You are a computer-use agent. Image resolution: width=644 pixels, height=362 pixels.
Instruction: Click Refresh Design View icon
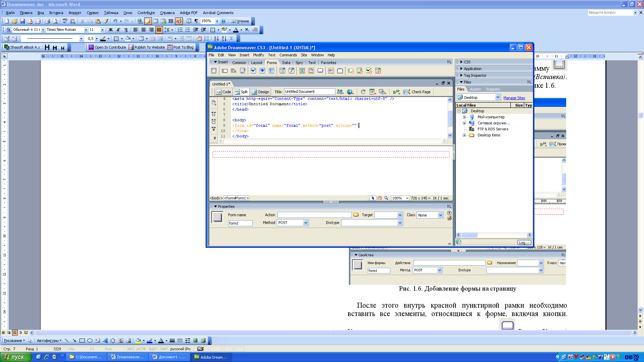click(363, 92)
